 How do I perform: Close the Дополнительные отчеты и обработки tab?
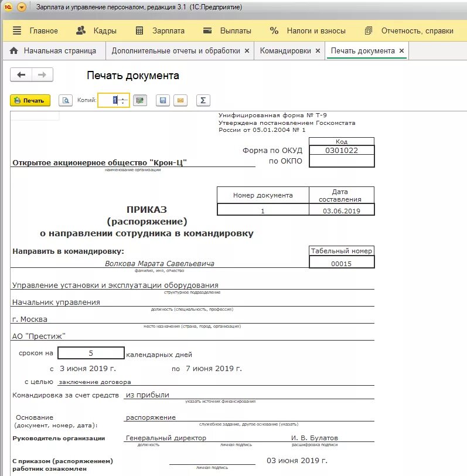click(x=247, y=50)
